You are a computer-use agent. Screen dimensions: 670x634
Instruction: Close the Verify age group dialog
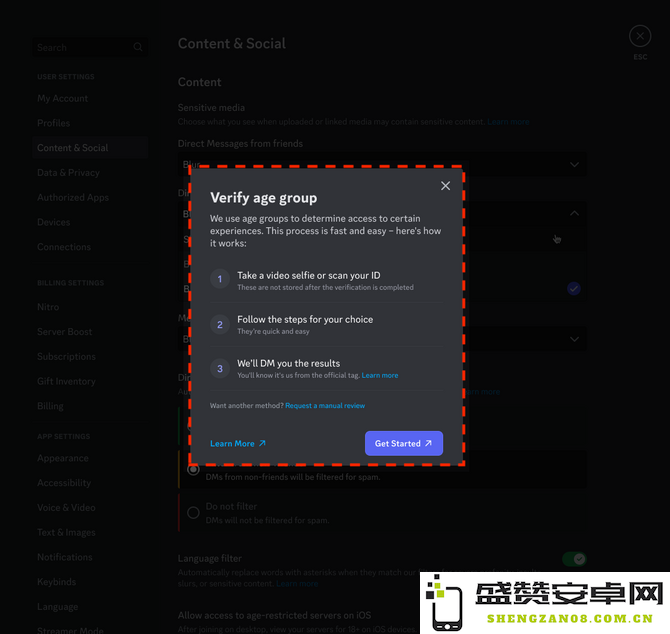(x=445, y=186)
